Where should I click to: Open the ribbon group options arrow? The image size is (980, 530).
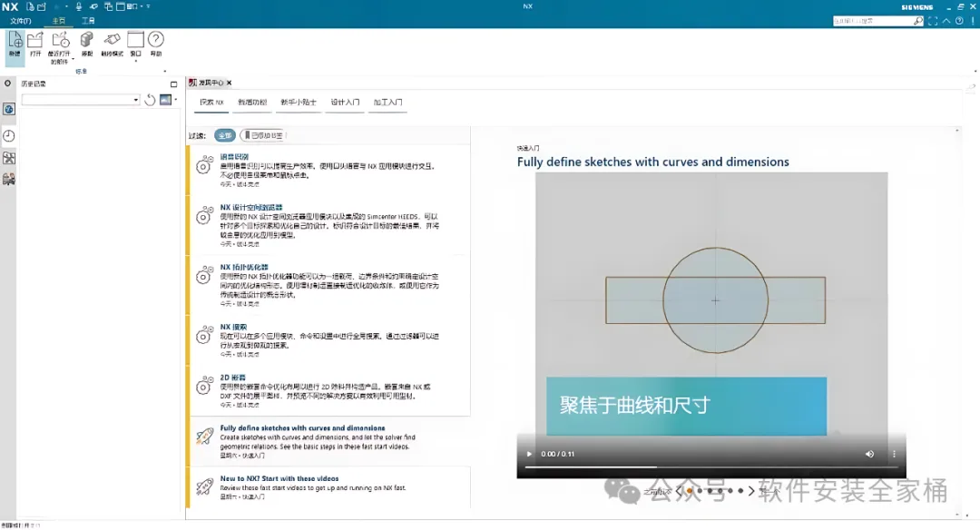(x=165, y=72)
